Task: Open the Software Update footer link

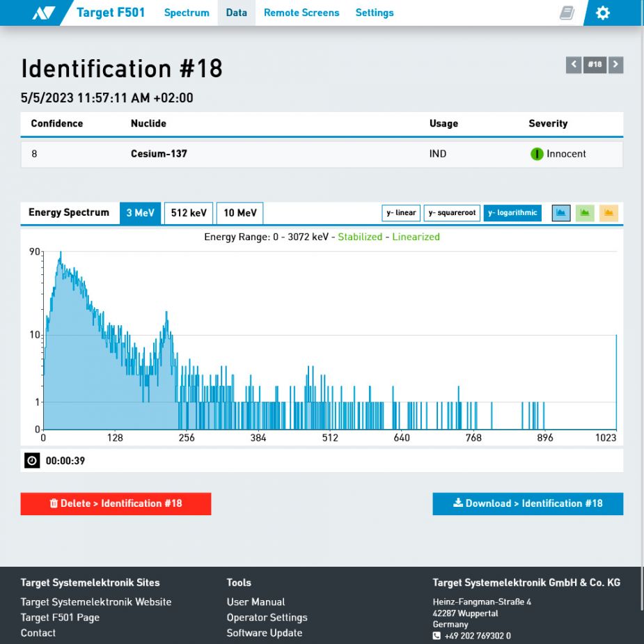Action: point(265,633)
